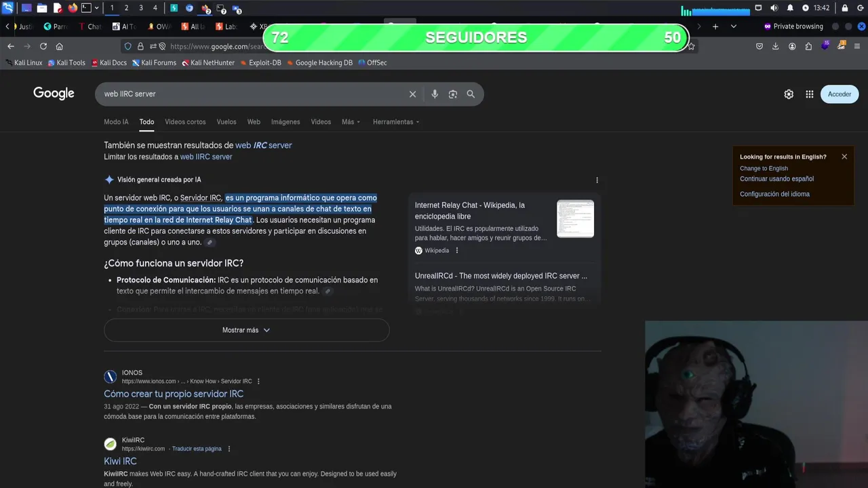Open the OffSec bookmark

(372, 62)
